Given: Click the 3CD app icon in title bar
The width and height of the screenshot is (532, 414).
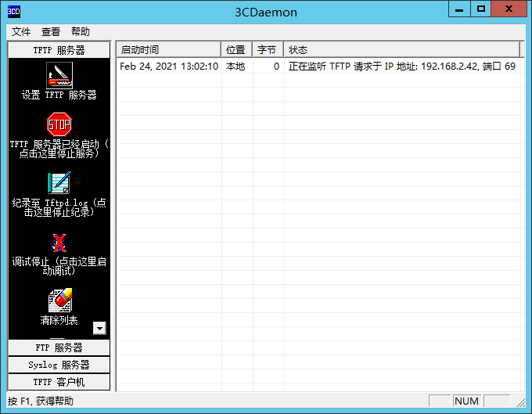Looking at the screenshot, I should [14, 12].
